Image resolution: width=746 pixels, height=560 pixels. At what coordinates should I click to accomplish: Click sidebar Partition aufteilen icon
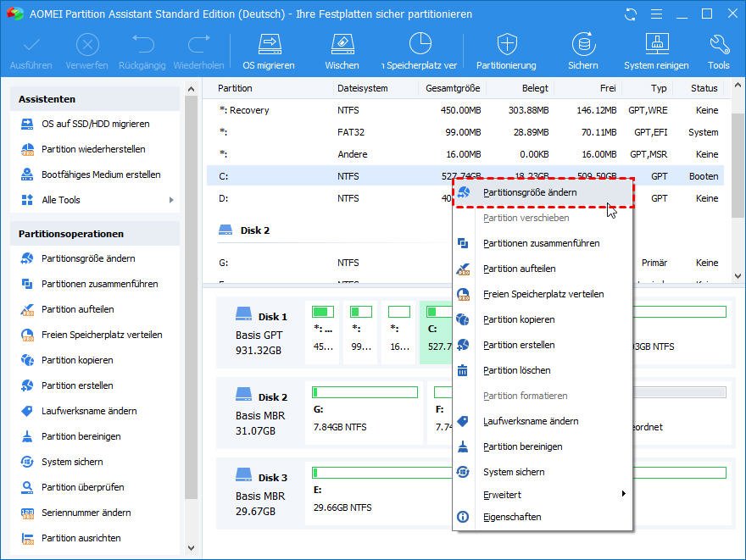27,309
